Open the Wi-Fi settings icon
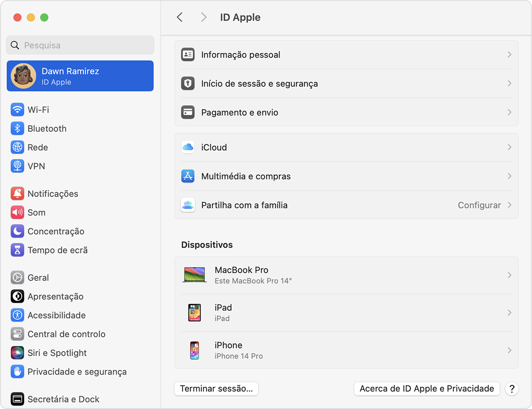 17,110
